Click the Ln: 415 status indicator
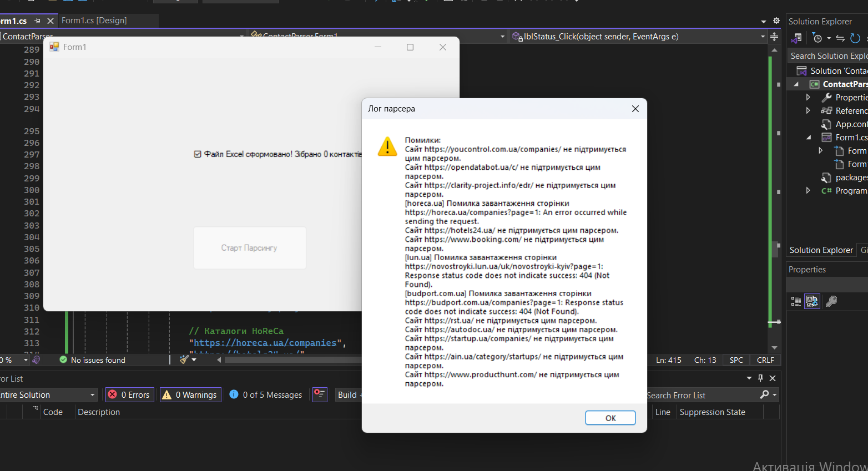The height and width of the screenshot is (471, 868). coord(669,360)
